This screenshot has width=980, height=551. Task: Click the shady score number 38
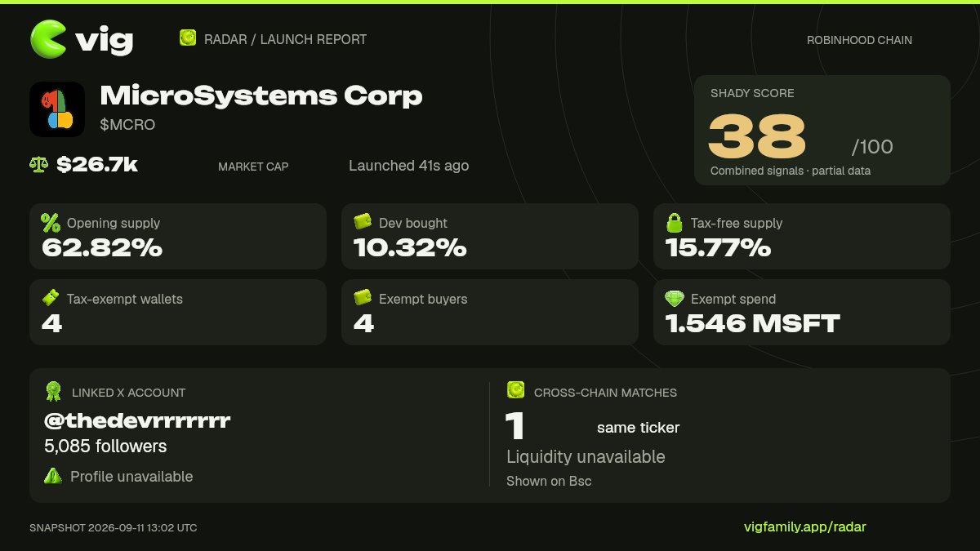757,136
